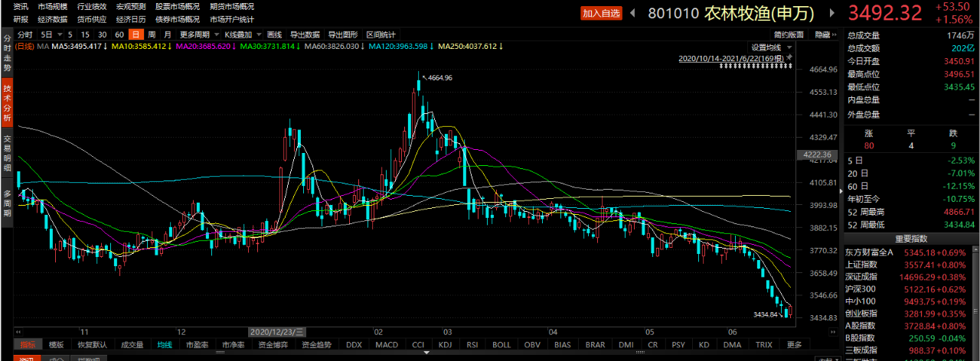The height and width of the screenshot is (361, 980).
Task: Switch to 周 weekly K-line period
Action: pos(152,34)
